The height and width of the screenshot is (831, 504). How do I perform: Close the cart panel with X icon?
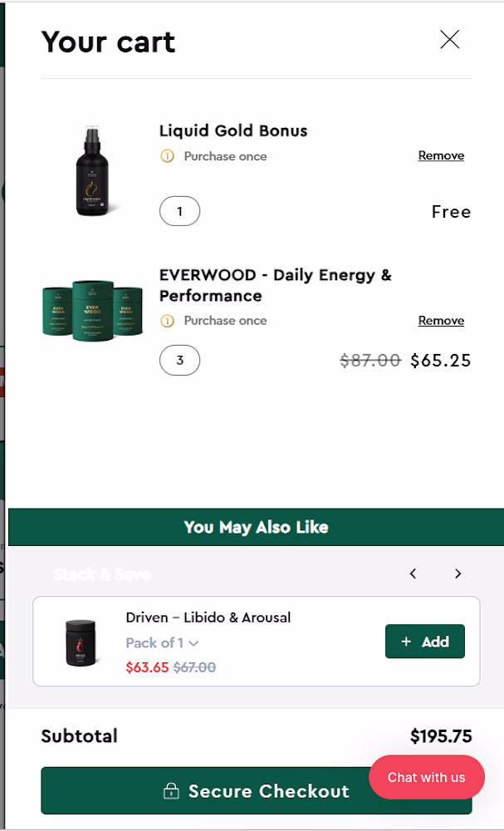pos(449,40)
